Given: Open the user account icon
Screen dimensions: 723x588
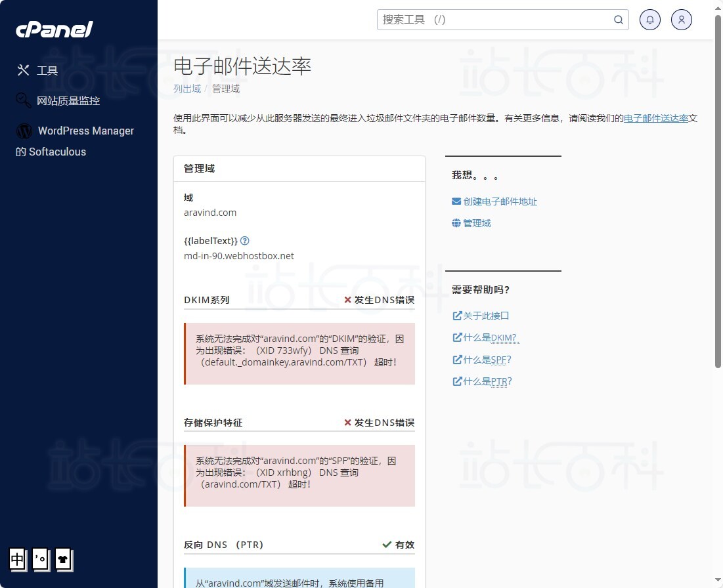Looking at the screenshot, I should (682, 20).
